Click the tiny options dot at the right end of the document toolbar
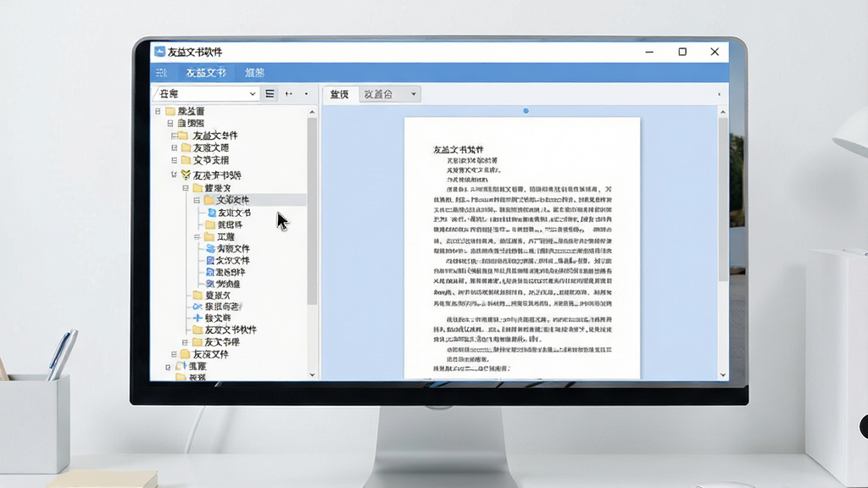 tap(719, 95)
